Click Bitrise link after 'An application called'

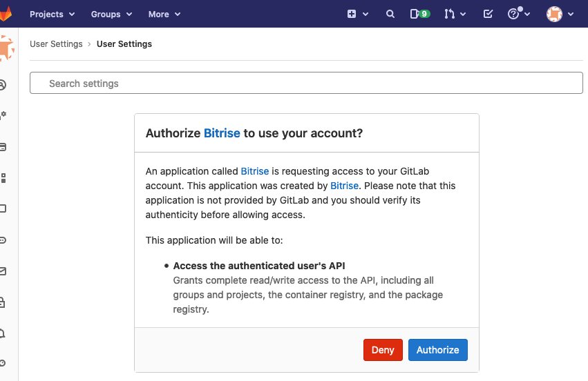pos(255,171)
